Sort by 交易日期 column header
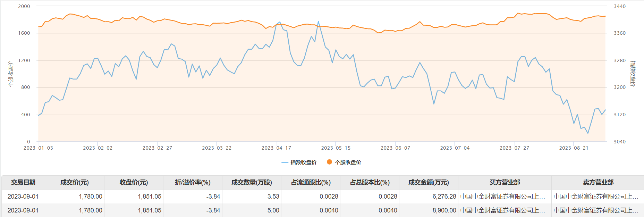Viewport: 644px width, 217px height. (x=23, y=182)
